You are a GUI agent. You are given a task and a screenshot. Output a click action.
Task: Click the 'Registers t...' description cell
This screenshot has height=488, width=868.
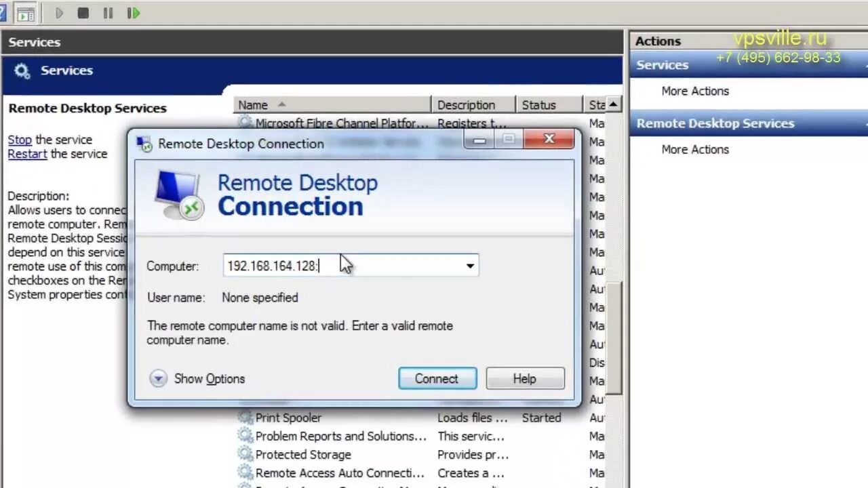point(472,123)
